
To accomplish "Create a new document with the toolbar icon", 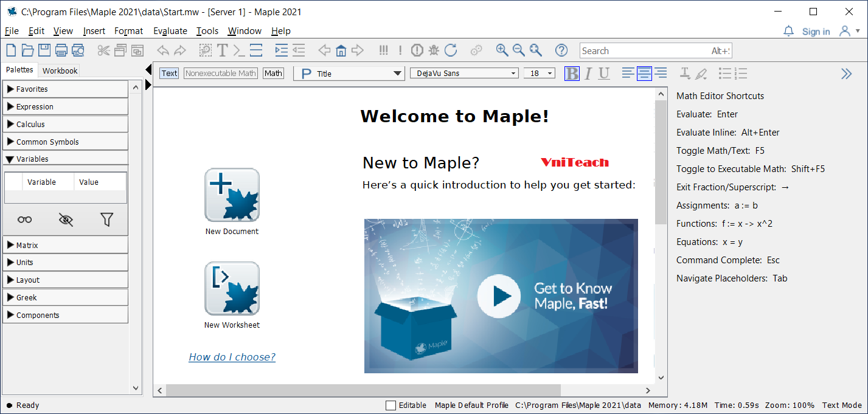I will tap(12, 50).
